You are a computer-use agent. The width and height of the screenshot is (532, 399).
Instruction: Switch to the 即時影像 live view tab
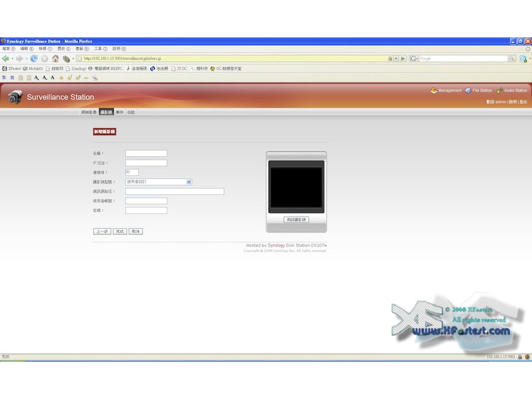(89, 112)
